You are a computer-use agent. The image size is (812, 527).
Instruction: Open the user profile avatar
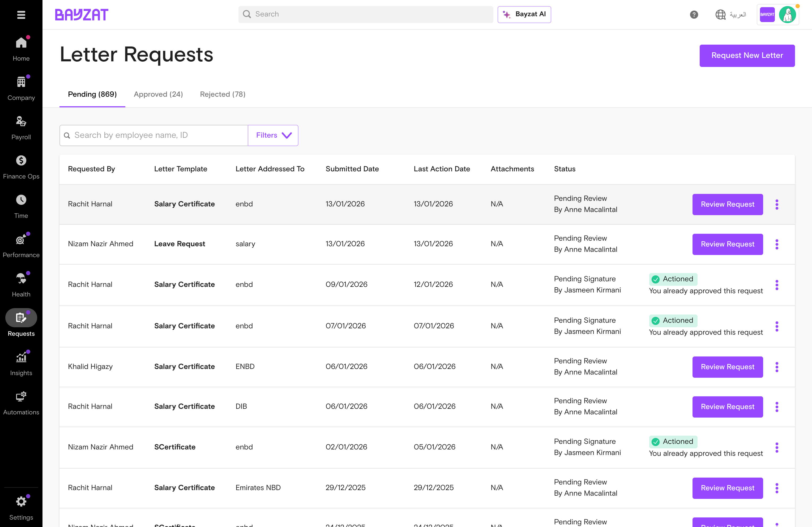(787, 14)
